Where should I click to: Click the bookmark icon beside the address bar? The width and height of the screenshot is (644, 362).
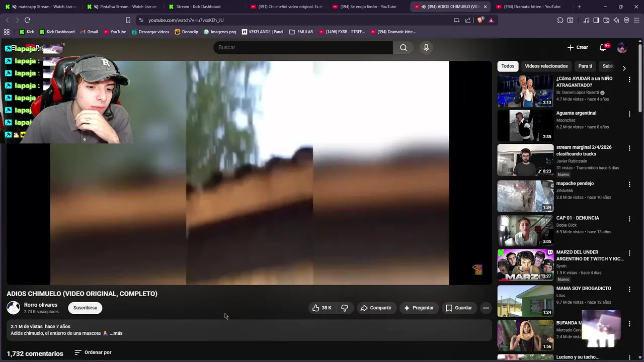pyautogui.click(x=128, y=20)
